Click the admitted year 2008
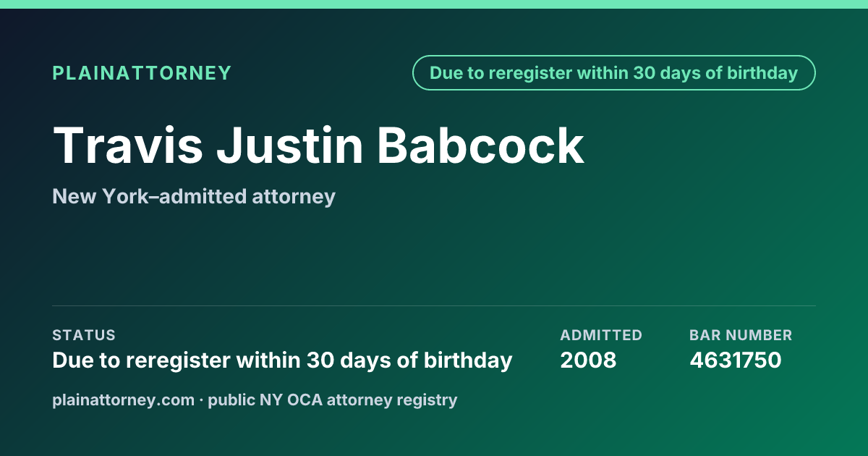 click(x=588, y=360)
